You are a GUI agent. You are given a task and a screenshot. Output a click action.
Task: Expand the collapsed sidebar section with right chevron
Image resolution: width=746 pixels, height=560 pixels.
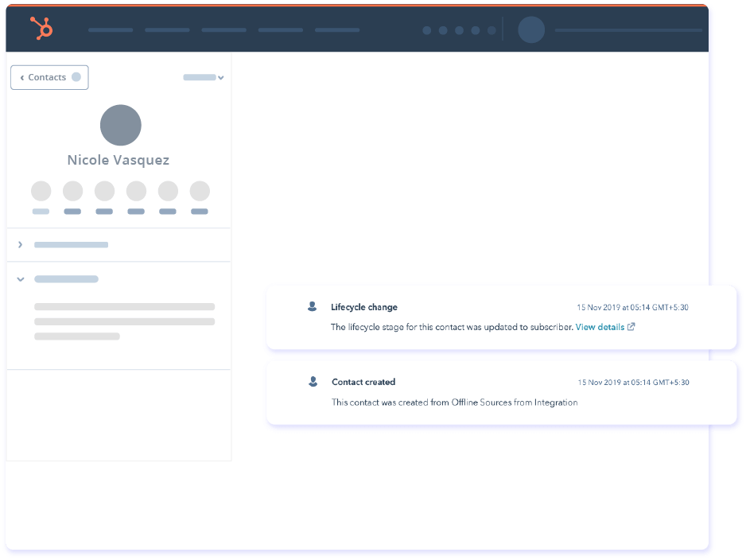[x=21, y=245]
